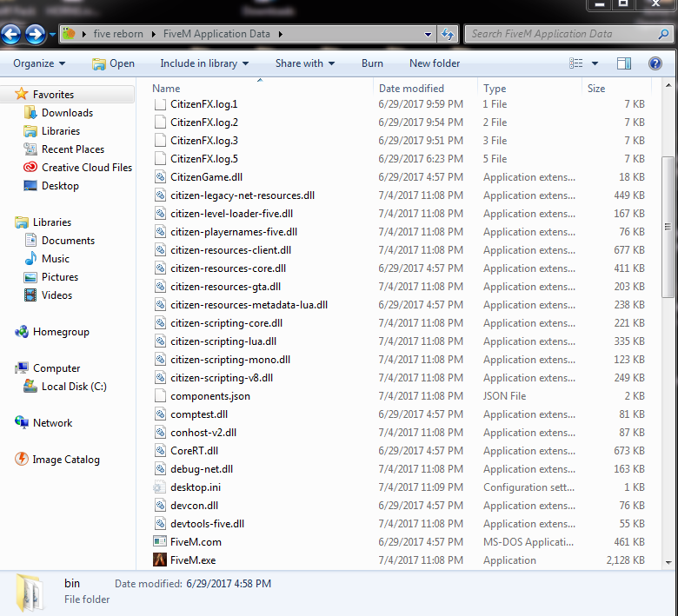Image resolution: width=678 pixels, height=616 pixels.
Task: Click the scrollbar up arrow
Action: tap(668, 86)
